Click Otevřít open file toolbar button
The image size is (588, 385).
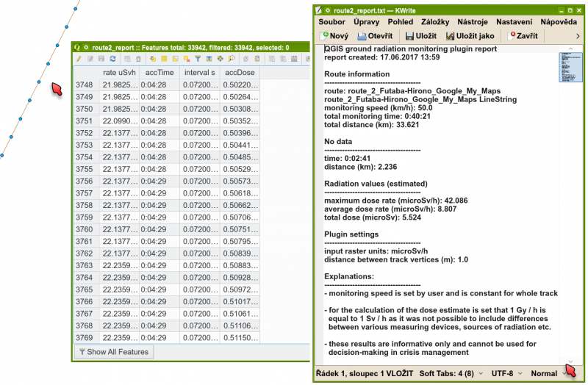(376, 35)
